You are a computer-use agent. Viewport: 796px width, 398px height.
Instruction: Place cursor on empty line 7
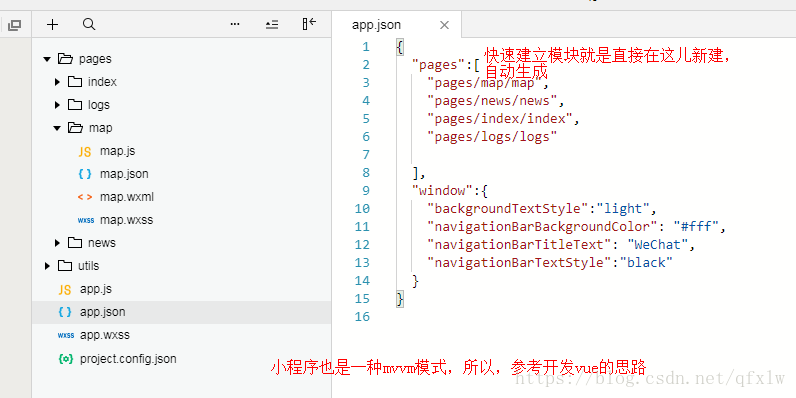coord(563,155)
